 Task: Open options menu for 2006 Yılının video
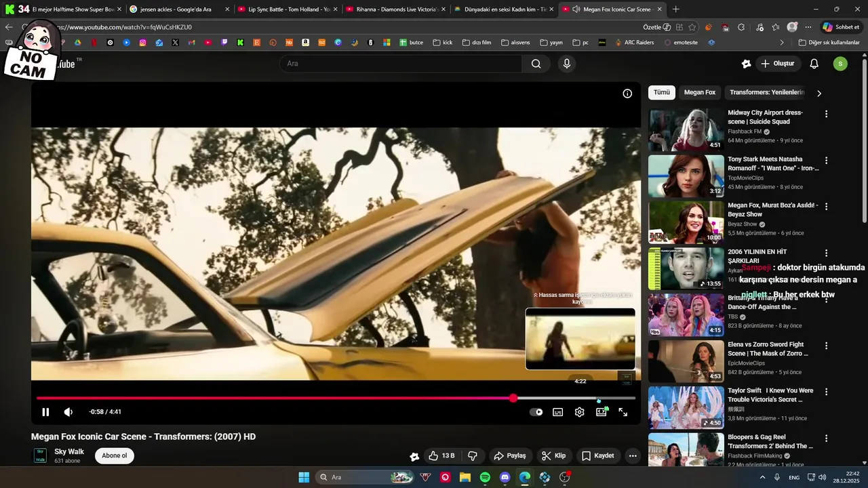(x=826, y=253)
